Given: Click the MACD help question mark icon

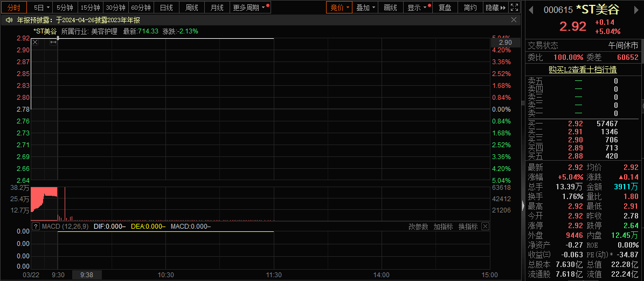Looking at the screenshot, I should 36,227.
